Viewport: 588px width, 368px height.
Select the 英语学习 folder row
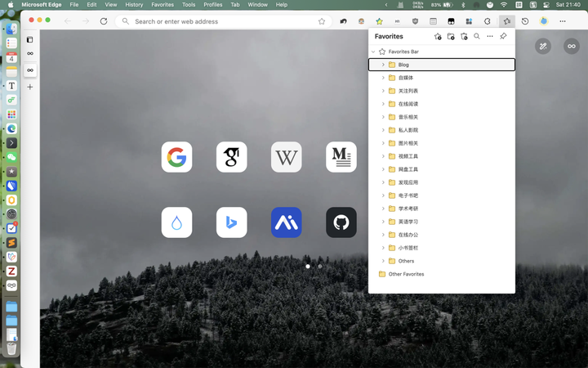[x=441, y=222]
